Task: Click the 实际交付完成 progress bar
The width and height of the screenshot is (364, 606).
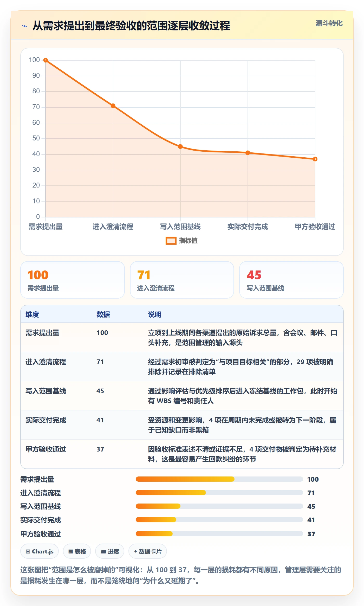Action: [219, 520]
